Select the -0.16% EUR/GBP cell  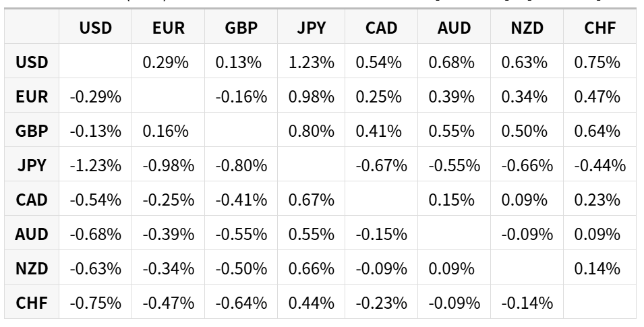(241, 96)
